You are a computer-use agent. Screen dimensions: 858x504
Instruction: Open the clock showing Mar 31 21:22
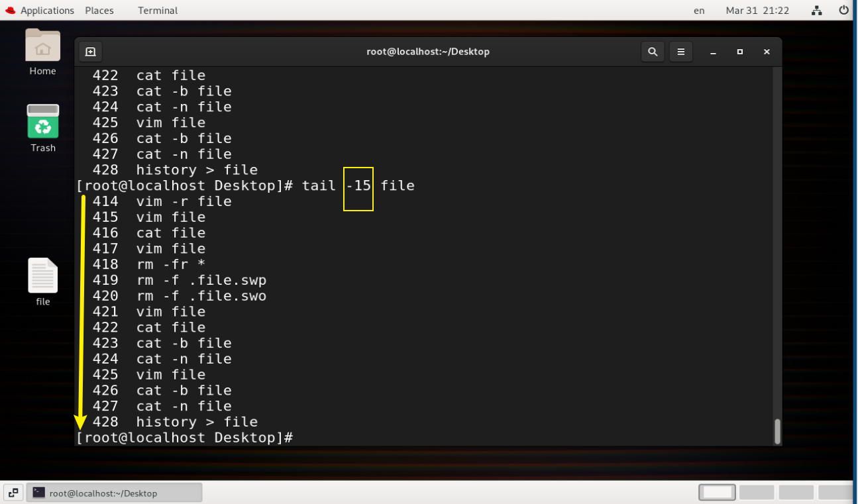[x=757, y=11]
